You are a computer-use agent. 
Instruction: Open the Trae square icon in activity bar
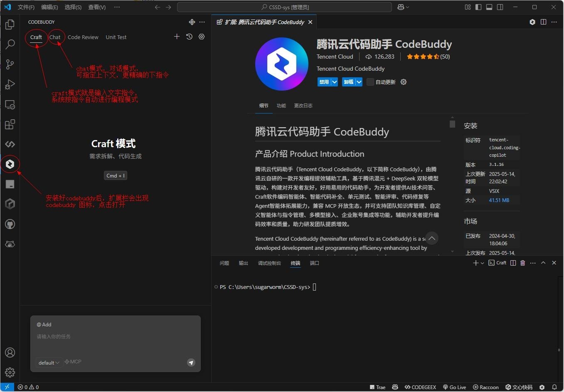[10, 184]
